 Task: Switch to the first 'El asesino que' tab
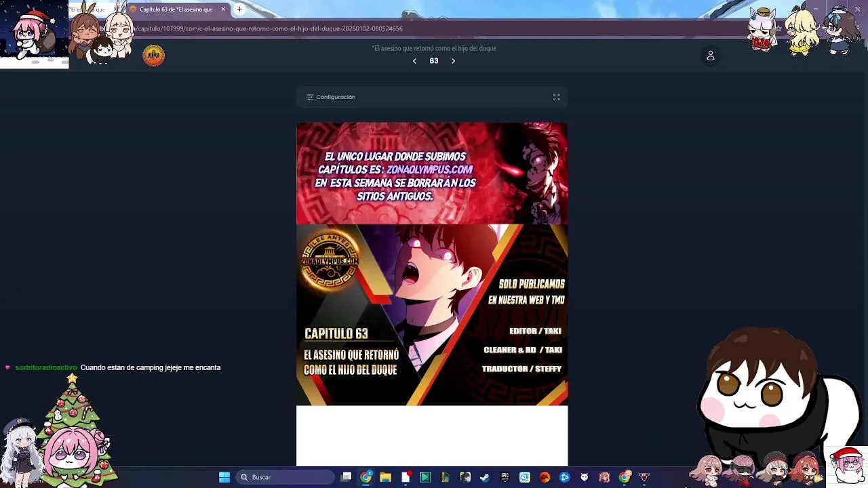click(x=92, y=9)
